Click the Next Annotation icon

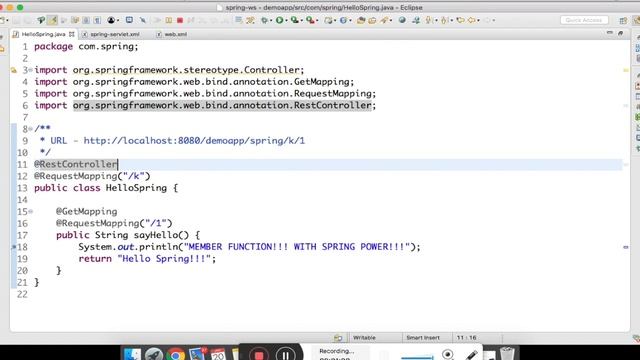[x=428, y=20]
